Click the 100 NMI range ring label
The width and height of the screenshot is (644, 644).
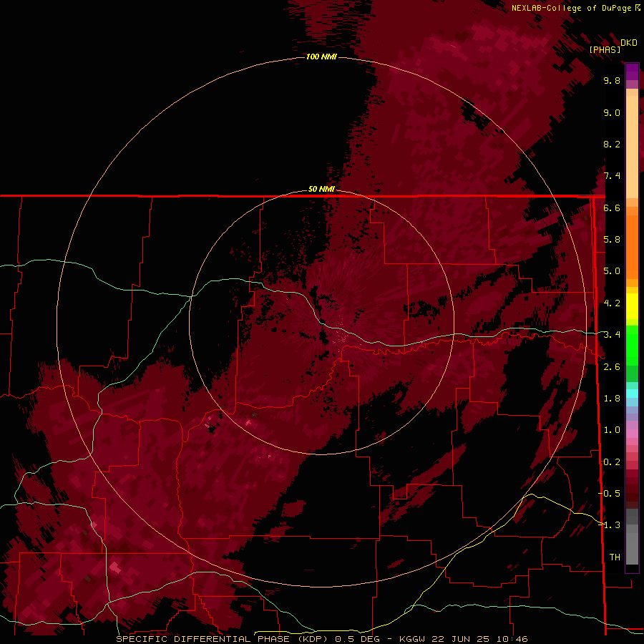321,57
